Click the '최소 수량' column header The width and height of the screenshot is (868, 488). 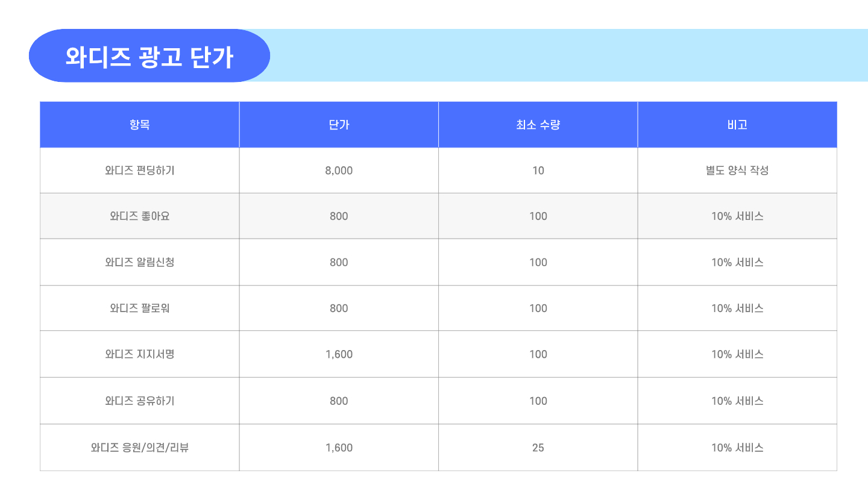(538, 125)
